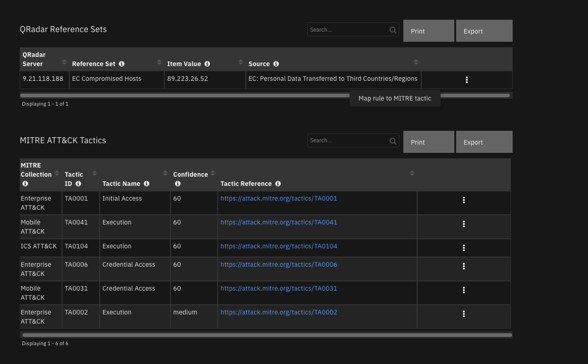Click the Tactic ID info icon

tap(78, 184)
